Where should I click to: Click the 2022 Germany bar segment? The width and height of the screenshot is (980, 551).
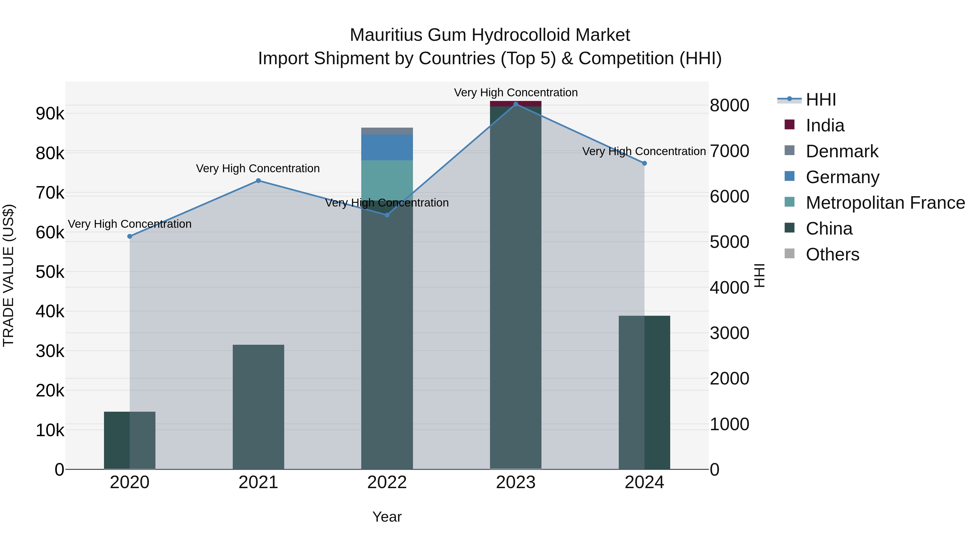point(387,147)
